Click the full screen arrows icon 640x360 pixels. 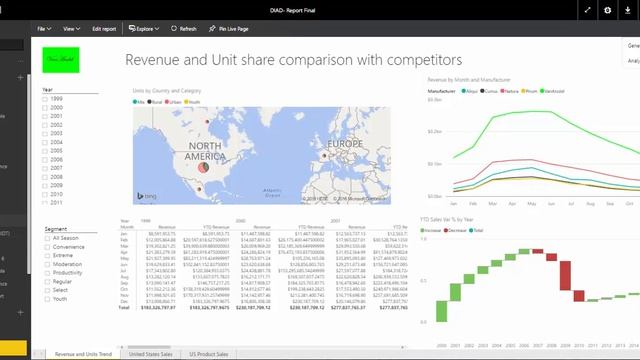click(x=587, y=10)
